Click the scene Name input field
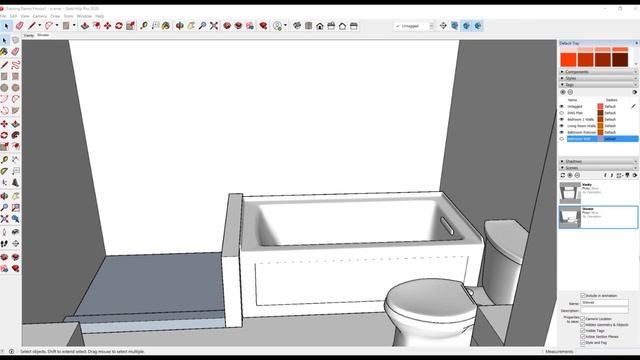640x360 pixels. click(604, 303)
